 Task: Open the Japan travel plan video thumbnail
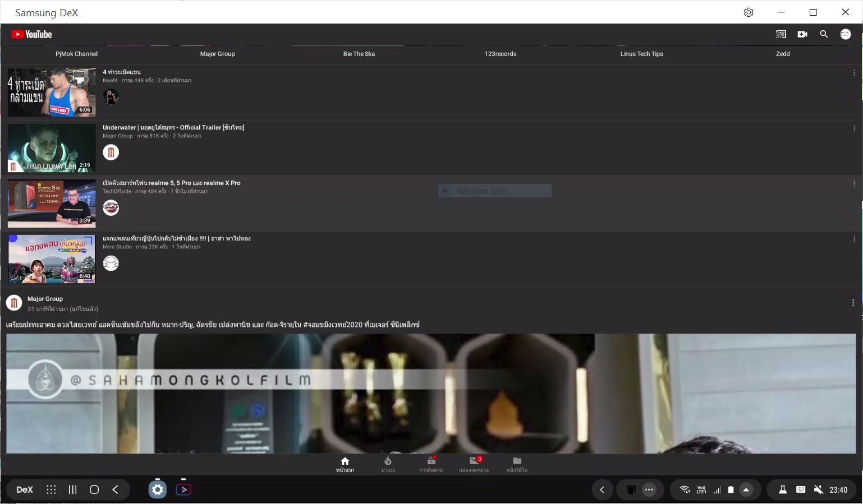(x=52, y=259)
